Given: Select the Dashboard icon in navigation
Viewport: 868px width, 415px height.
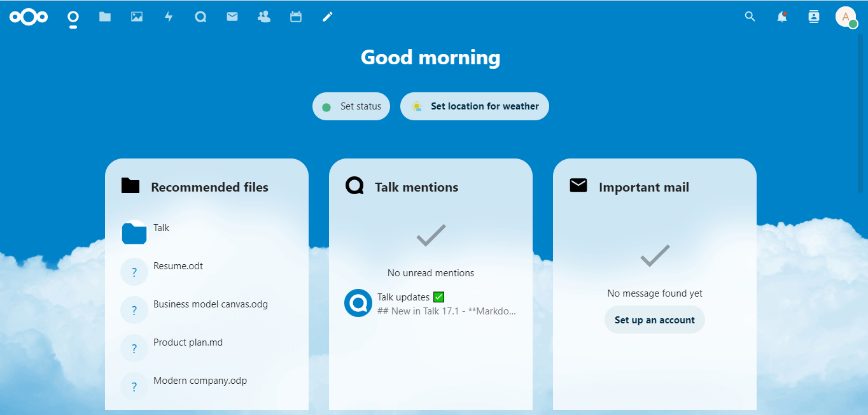Looking at the screenshot, I should [73, 17].
